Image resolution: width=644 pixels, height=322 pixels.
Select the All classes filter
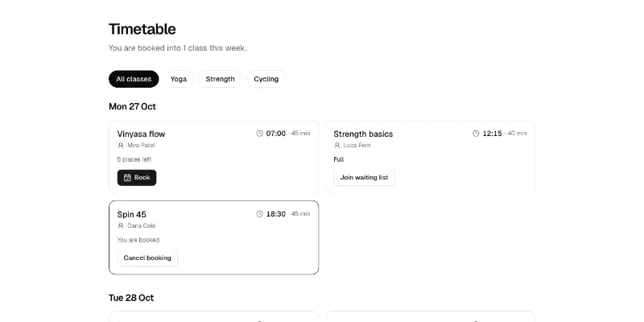[x=134, y=79]
